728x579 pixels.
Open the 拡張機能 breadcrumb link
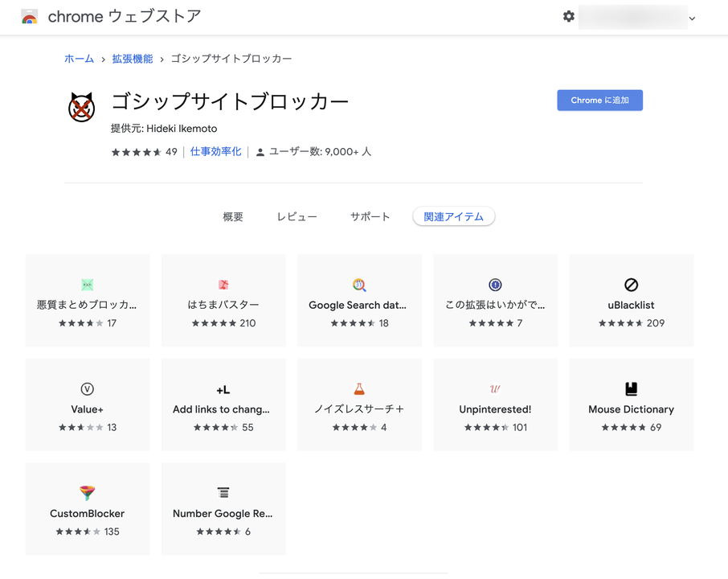pyautogui.click(x=133, y=59)
